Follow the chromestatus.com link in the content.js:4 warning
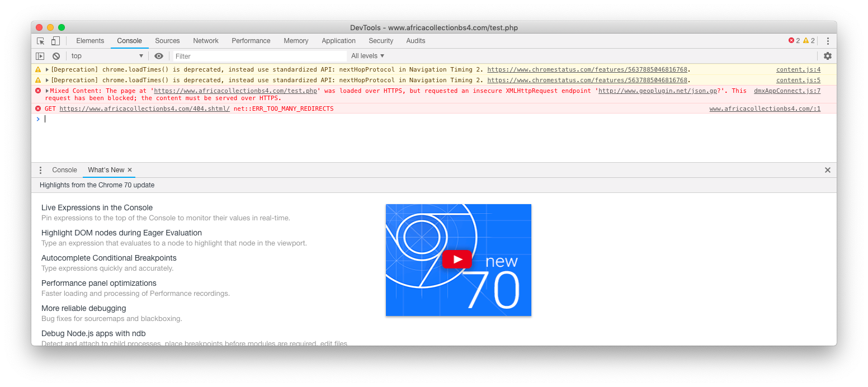 click(x=587, y=70)
